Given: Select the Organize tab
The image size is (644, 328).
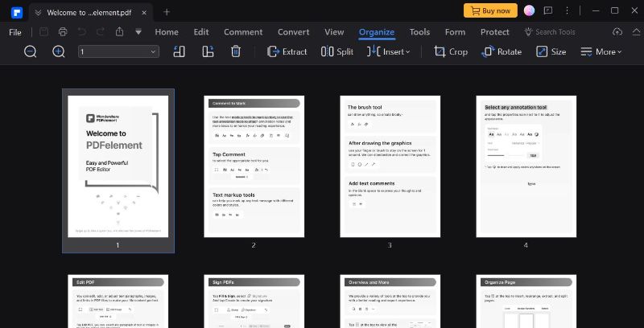Looking at the screenshot, I should coord(377,32).
